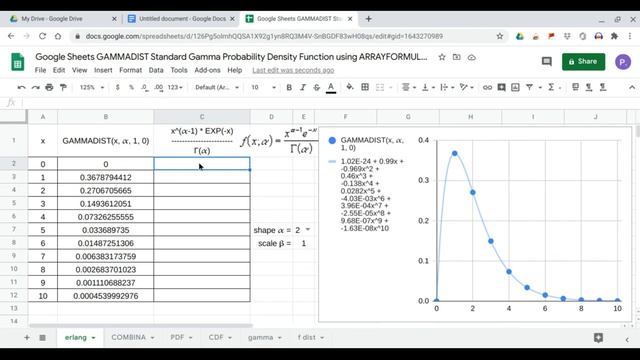Open the erlang sheet tab menu arrow
640x360 pixels.
[x=93, y=338]
